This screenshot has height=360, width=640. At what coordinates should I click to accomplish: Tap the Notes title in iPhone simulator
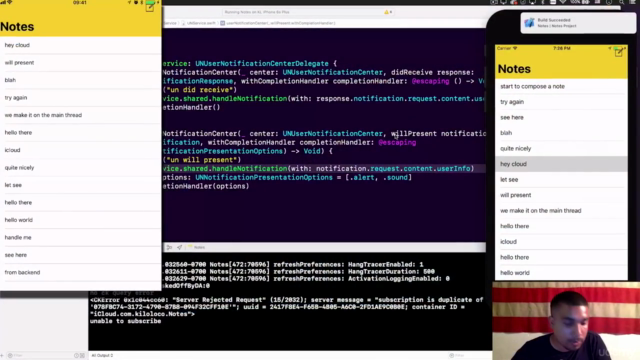514,69
